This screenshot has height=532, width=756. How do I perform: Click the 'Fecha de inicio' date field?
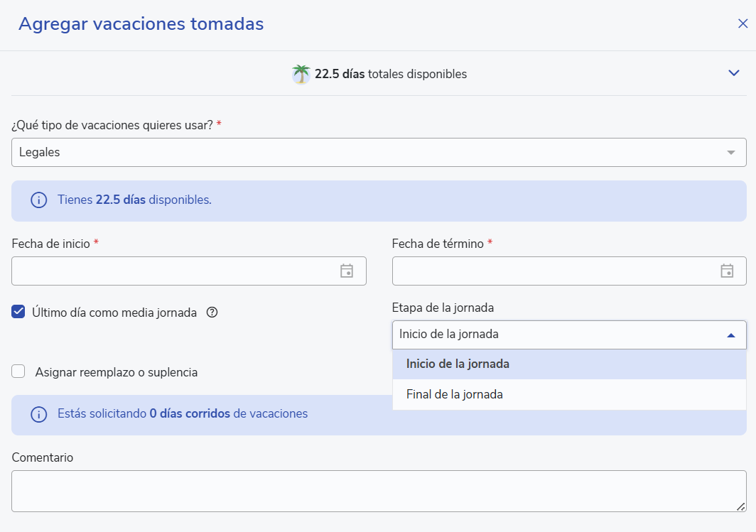click(x=174, y=271)
